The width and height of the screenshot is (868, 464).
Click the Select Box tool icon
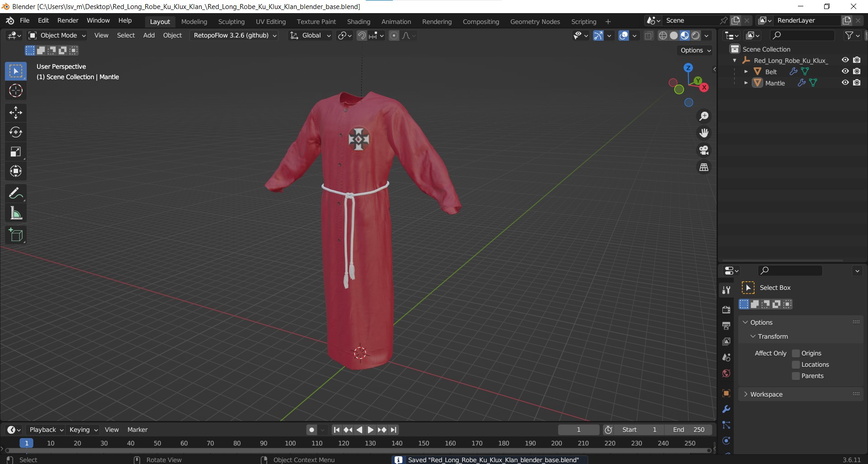[16, 71]
